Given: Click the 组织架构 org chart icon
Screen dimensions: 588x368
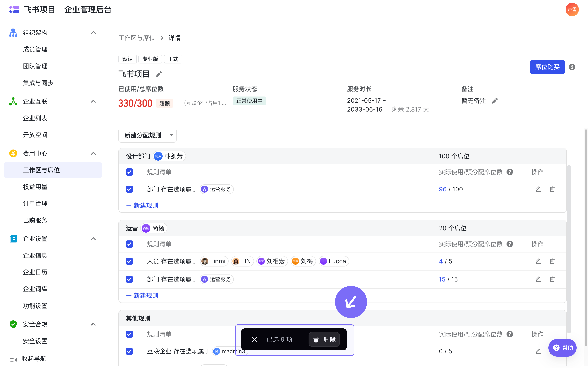Looking at the screenshot, I should point(13,33).
